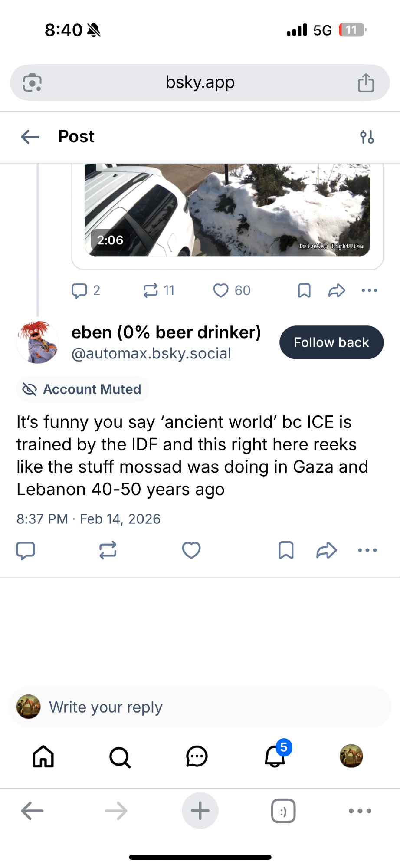Repost eben's reply
Screen dimensions: 400x868
pyautogui.click(x=108, y=550)
